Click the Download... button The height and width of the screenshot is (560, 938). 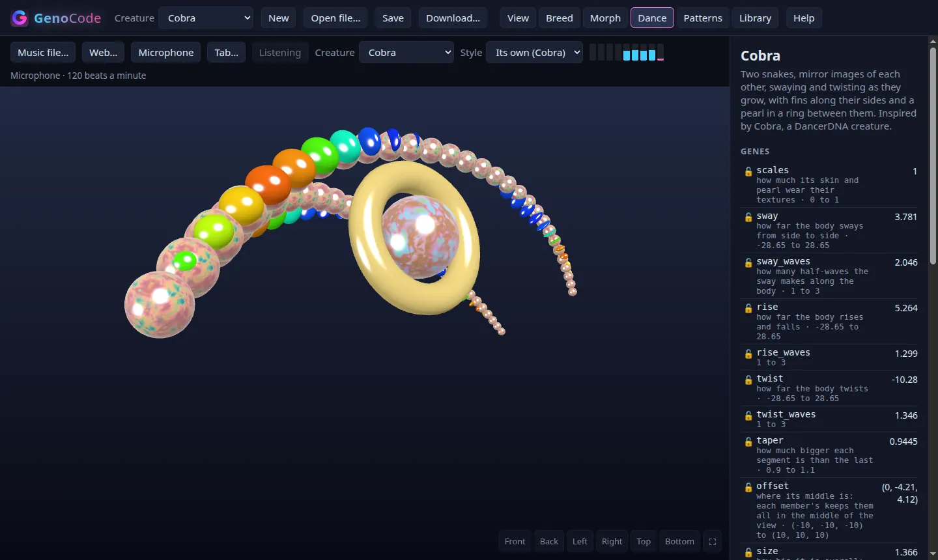coord(453,18)
